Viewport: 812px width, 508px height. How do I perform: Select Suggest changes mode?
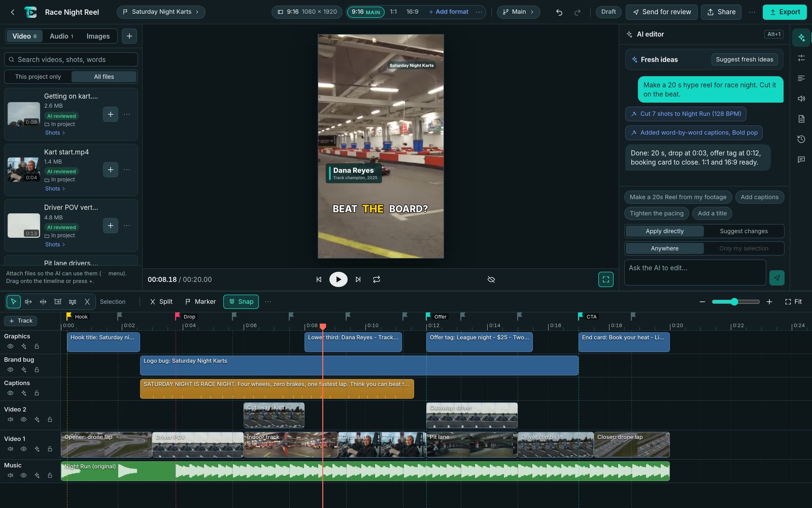tap(743, 231)
